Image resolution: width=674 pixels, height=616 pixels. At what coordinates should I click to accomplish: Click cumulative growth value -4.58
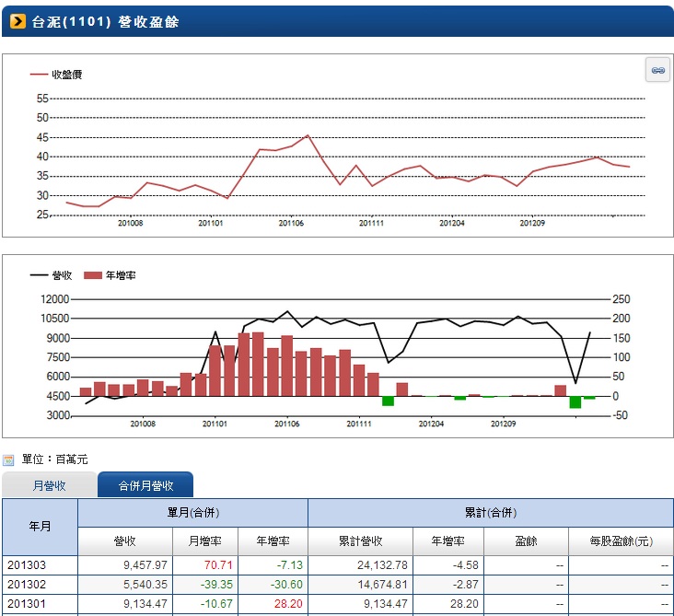click(x=466, y=564)
